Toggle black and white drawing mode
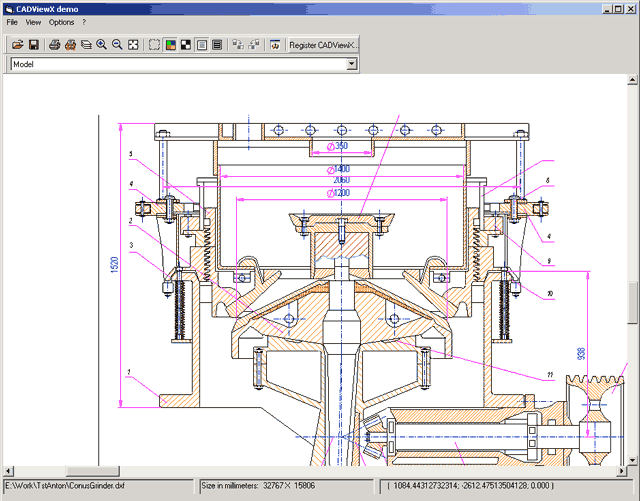The width and height of the screenshot is (640, 501). 186,45
